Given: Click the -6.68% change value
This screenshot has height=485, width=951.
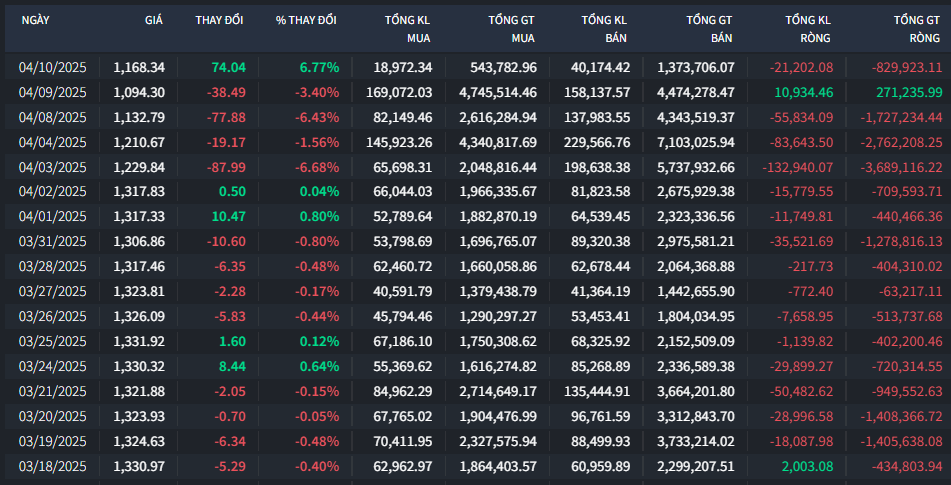Looking at the screenshot, I should coord(317,166).
